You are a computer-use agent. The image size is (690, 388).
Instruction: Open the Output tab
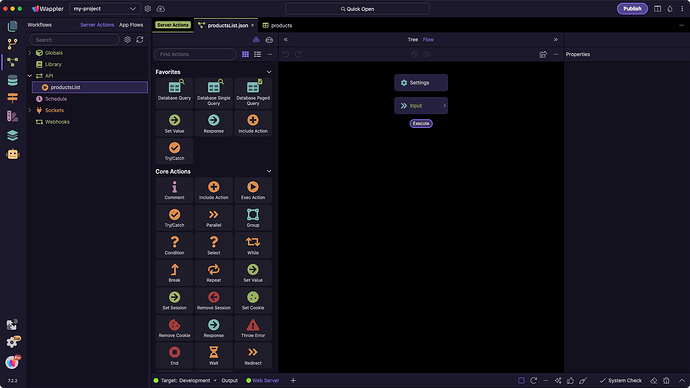pyautogui.click(x=229, y=381)
